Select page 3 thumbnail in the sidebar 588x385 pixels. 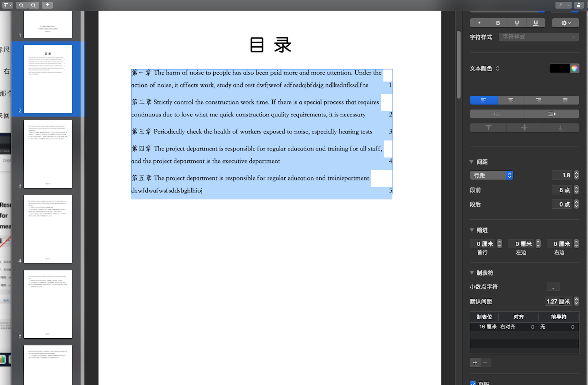[x=48, y=154]
